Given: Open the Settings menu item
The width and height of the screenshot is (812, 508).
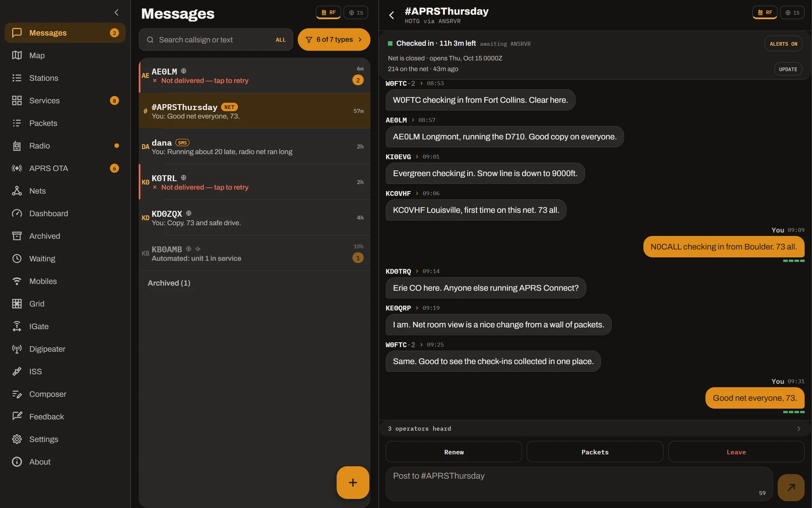Looking at the screenshot, I should (x=65, y=439).
